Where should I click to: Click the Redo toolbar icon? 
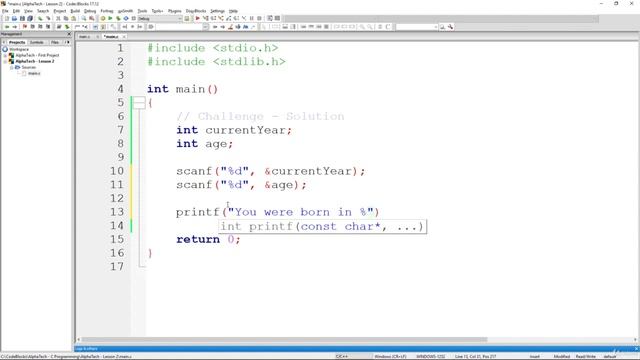coord(48,18)
